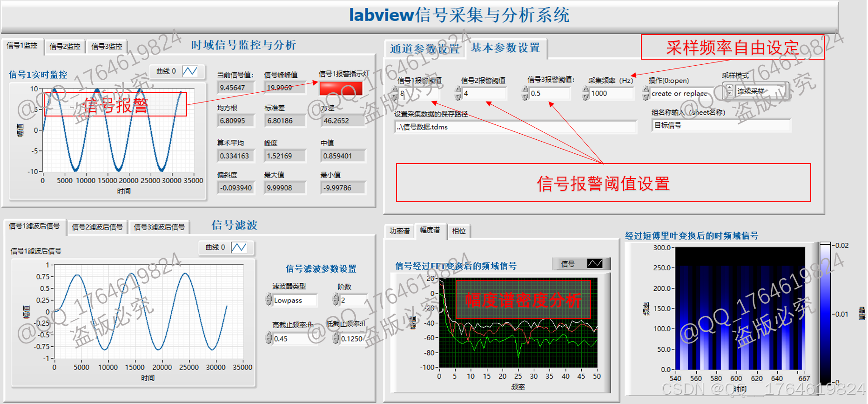
Task: Click the 低截止频率 field showing 0.1250
Action: 352,339
